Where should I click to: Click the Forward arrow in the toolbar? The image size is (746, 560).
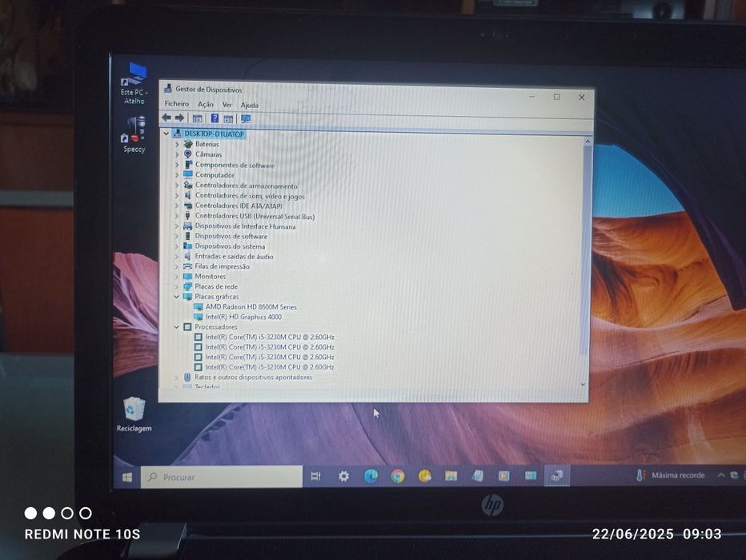[179, 118]
